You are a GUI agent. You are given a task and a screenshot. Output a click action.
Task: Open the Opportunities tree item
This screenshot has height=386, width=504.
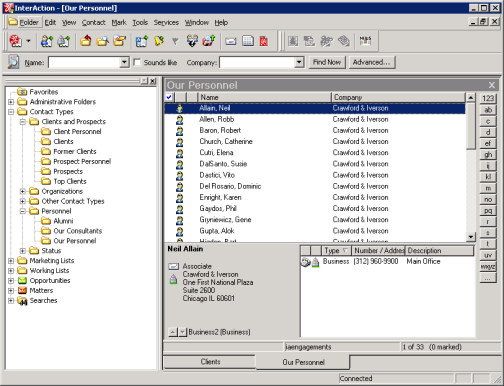click(x=50, y=281)
